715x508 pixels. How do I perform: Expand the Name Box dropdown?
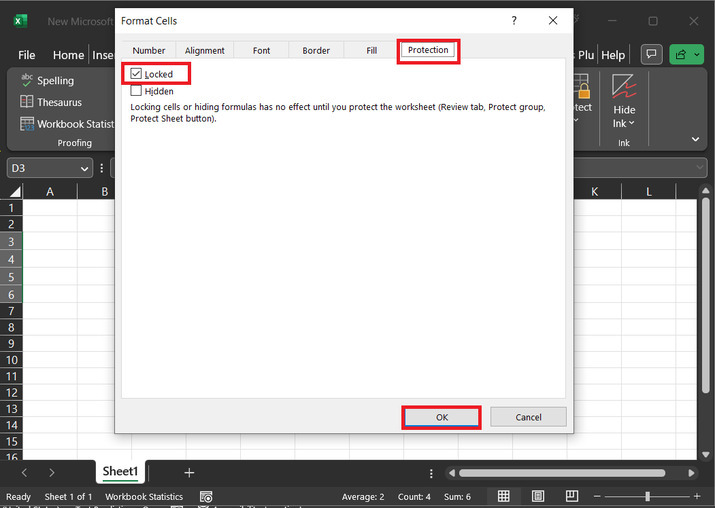pyautogui.click(x=84, y=169)
